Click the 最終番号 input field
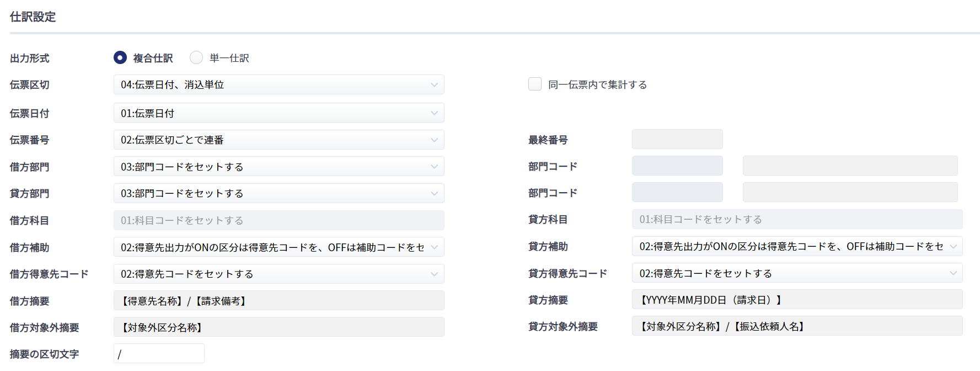This screenshot has width=980, height=371. [x=677, y=139]
